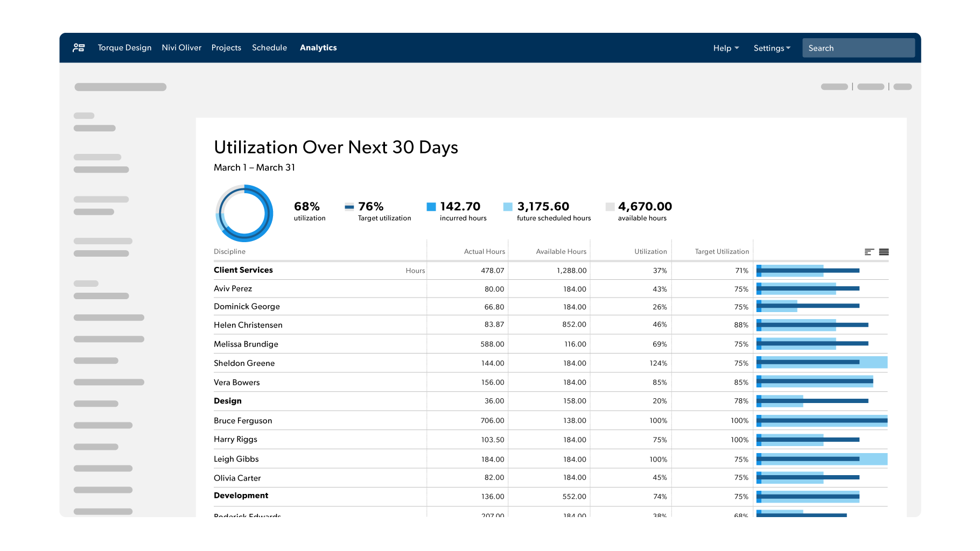Click inside the Search field
Screen dimensions: 980x551
pos(858,47)
